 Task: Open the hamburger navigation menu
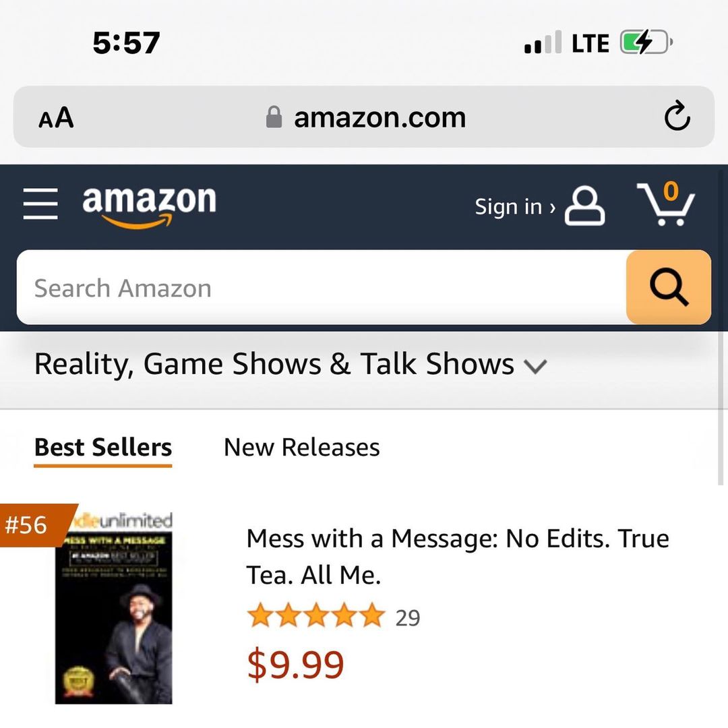[40, 204]
